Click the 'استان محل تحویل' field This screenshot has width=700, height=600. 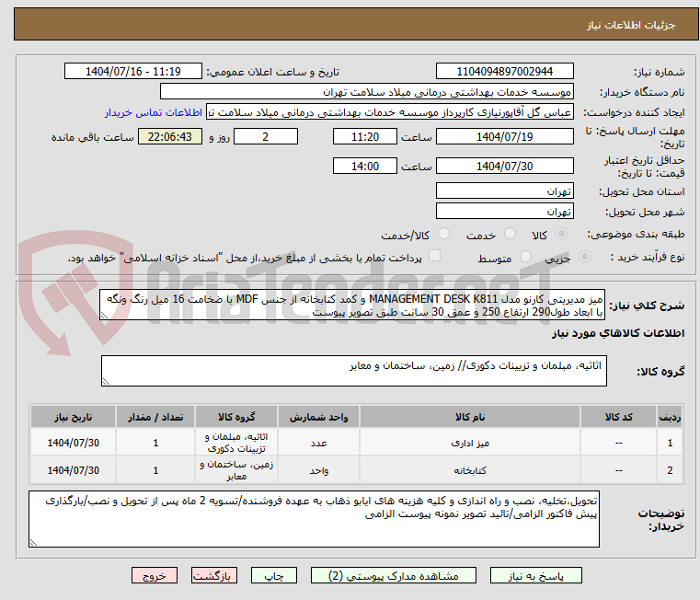504,191
